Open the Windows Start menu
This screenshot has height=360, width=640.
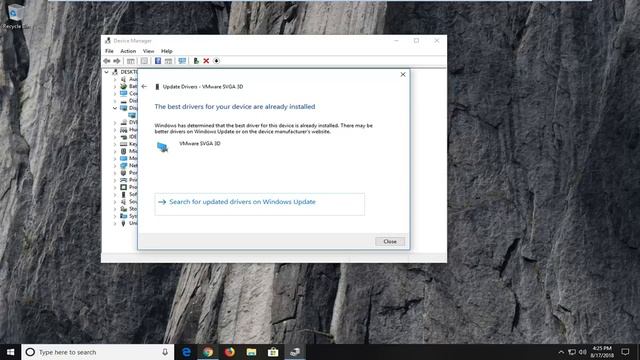pos(11,352)
